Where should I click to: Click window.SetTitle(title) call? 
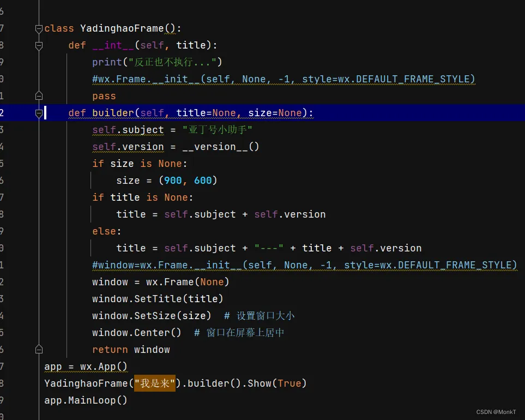[x=158, y=299]
